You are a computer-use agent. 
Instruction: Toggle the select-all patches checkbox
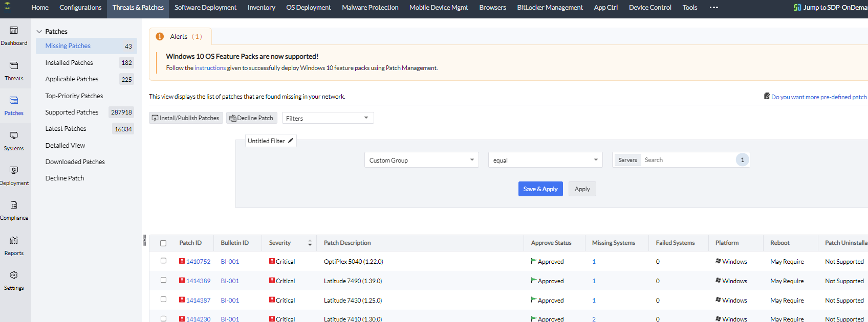click(x=163, y=243)
